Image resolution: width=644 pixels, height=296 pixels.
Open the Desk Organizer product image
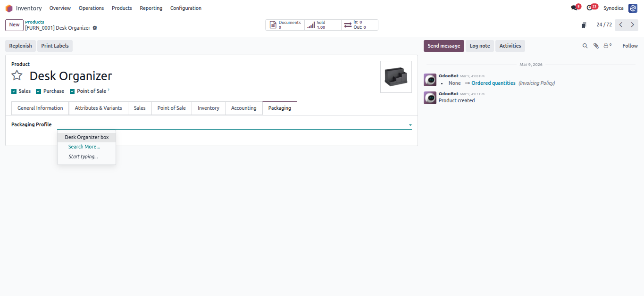click(x=396, y=77)
